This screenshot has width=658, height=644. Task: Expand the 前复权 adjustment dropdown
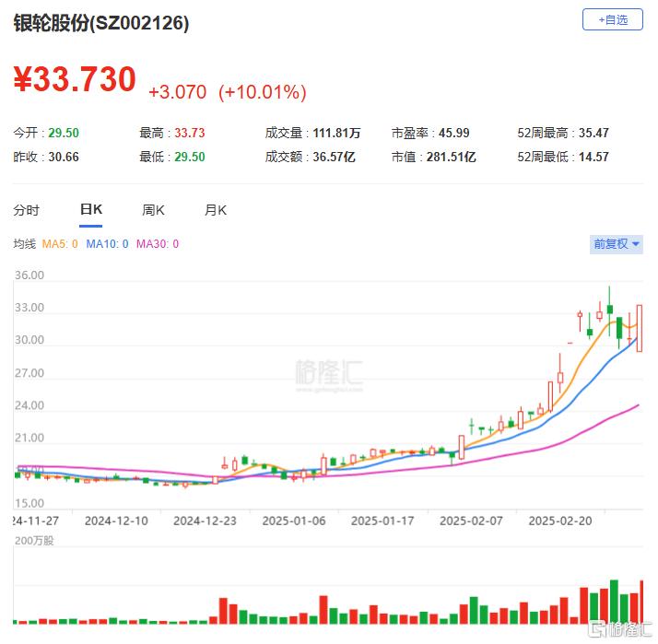coord(616,244)
